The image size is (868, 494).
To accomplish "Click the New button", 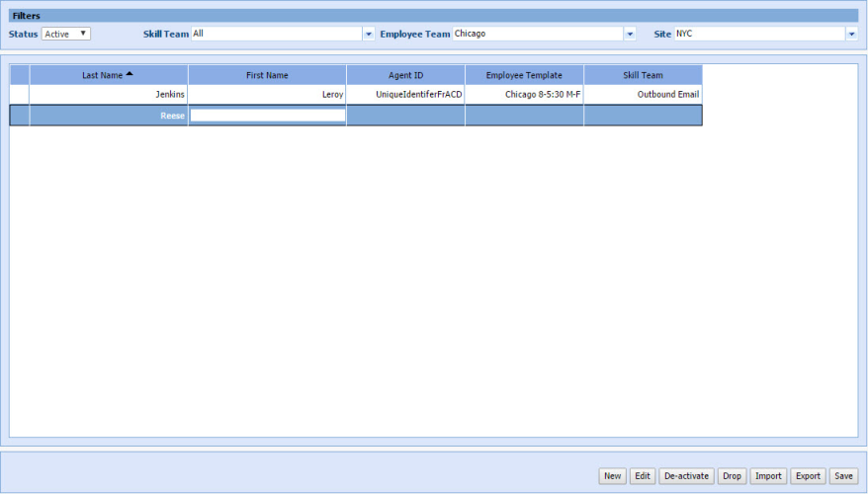I will click(x=613, y=476).
